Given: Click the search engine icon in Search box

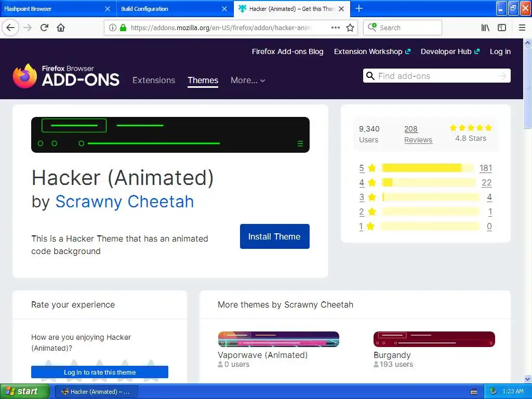Looking at the screenshot, I should pyautogui.click(x=372, y=27).
